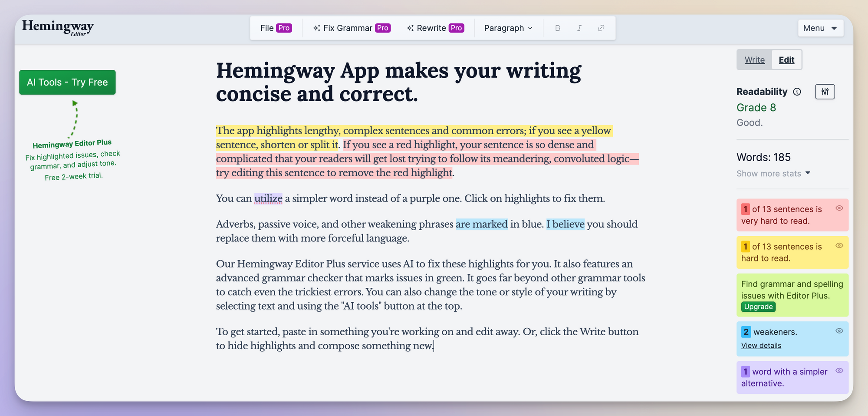Click the document heading text

[x=398, y=82]
